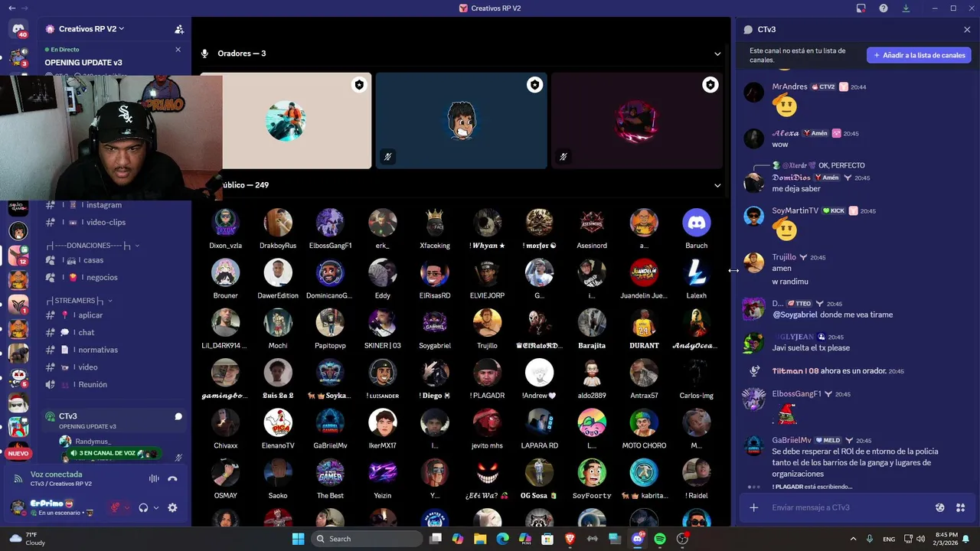Open voice connection signal details

(18, 478)
